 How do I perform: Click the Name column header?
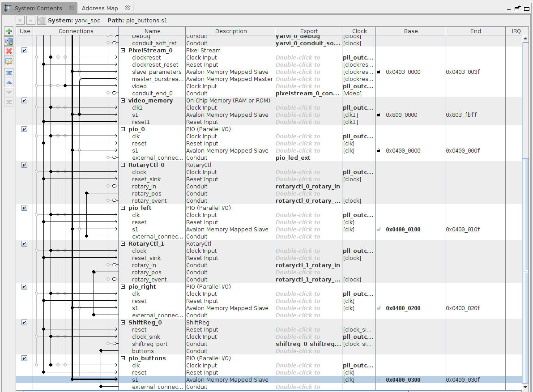tap(152, 31)
